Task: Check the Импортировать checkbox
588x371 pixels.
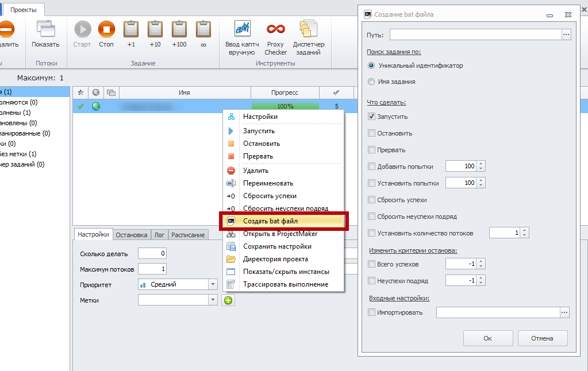Action: pyautogui.click(x=372, y=312)
